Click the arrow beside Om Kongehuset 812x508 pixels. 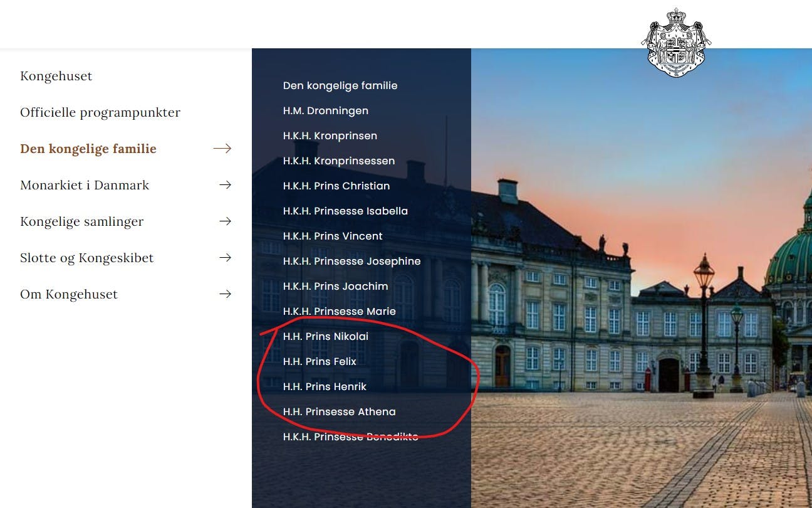(225, 294)
